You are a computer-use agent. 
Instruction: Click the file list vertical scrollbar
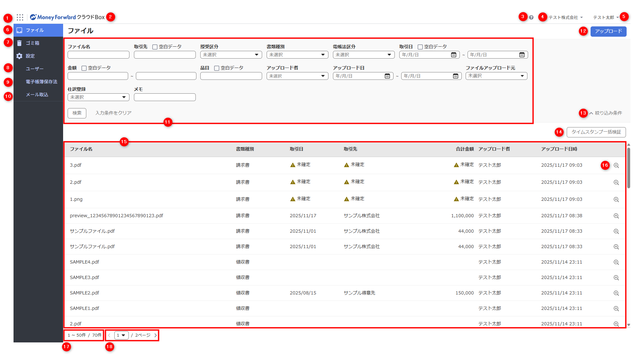pos(628,167)
